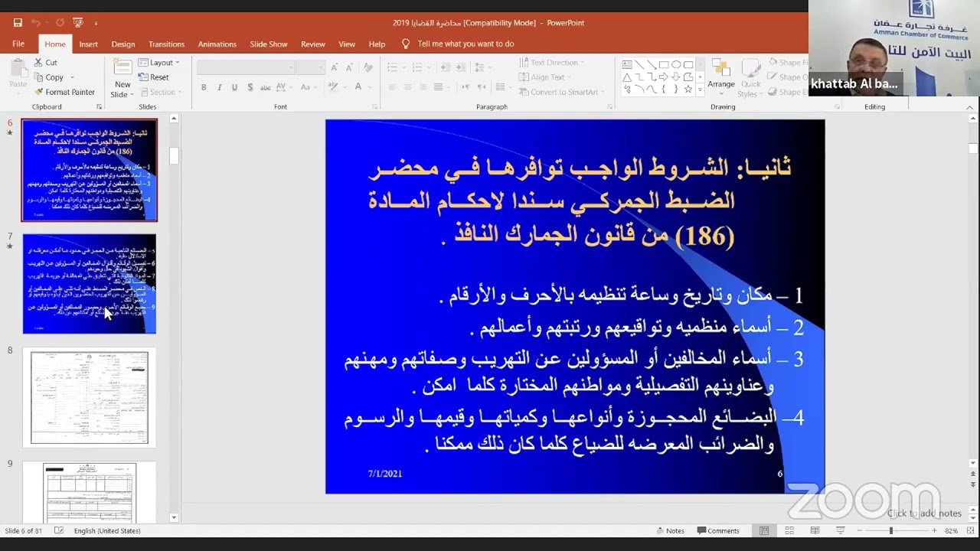Image resolution: width=980 pixels, height=551 pixels.
Task: Switch to the Design tab
Action: coord(122,44)
